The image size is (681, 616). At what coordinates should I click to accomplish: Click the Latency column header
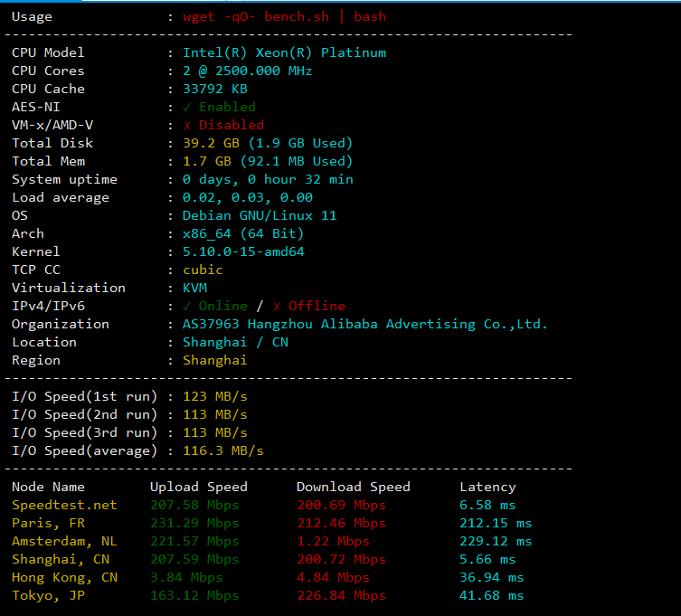pyautogui.click(x=487, y=487)
